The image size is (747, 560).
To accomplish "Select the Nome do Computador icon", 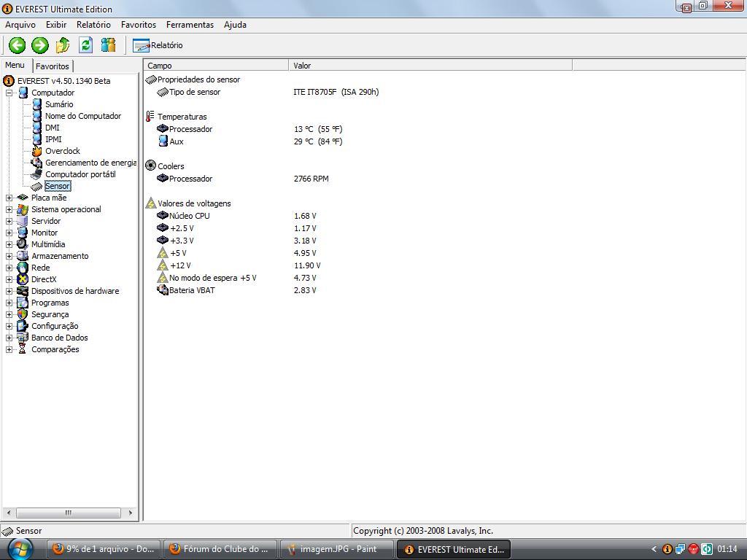I will [x=36, y=116].
